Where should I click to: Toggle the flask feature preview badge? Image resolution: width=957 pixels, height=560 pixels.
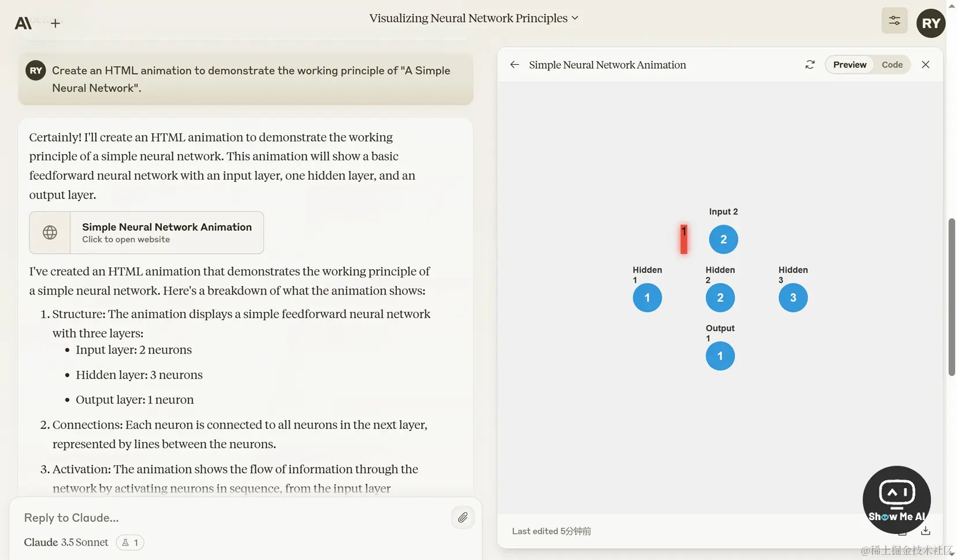click(130, 543)
